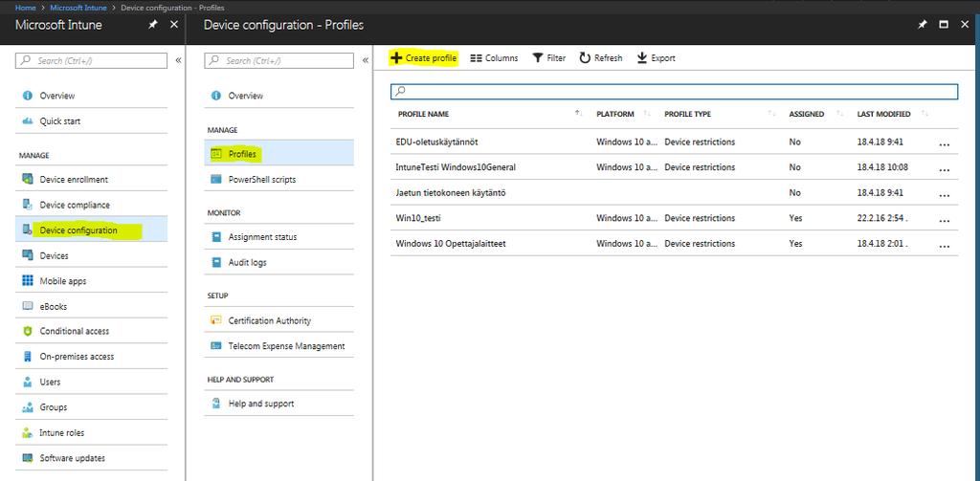Open the Columns chooser
Viewport: 980px width, 481px height.
[494, 58]
